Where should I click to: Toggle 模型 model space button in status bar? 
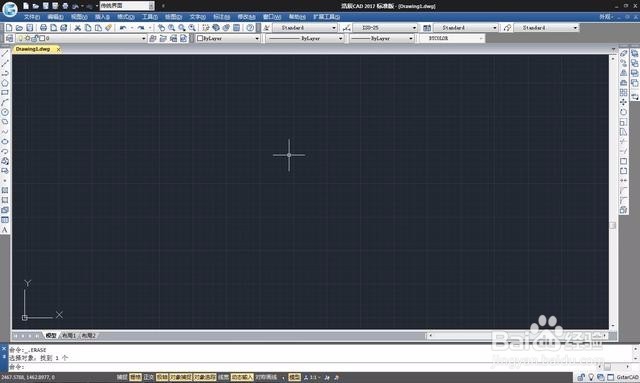tap(294, 377)
